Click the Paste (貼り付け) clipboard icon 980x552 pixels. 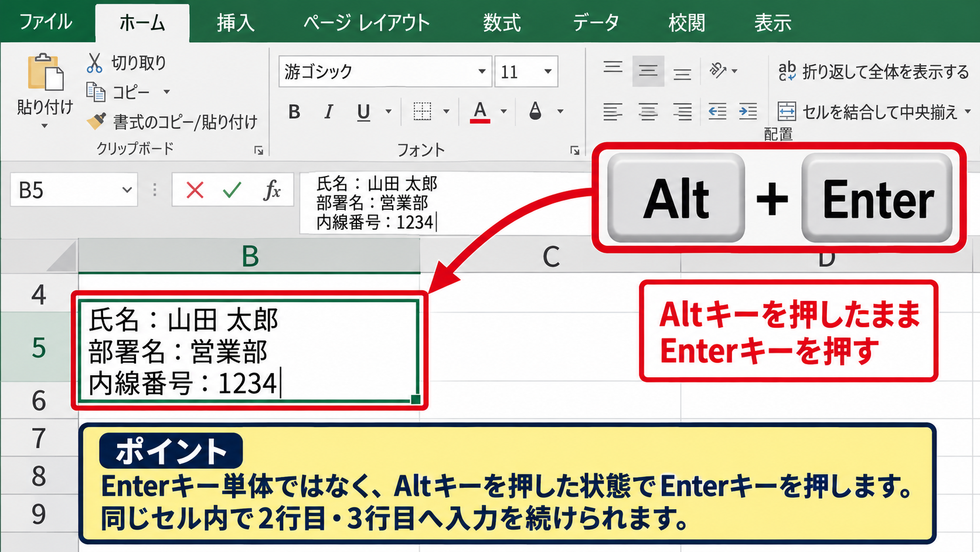coord(45,72)
